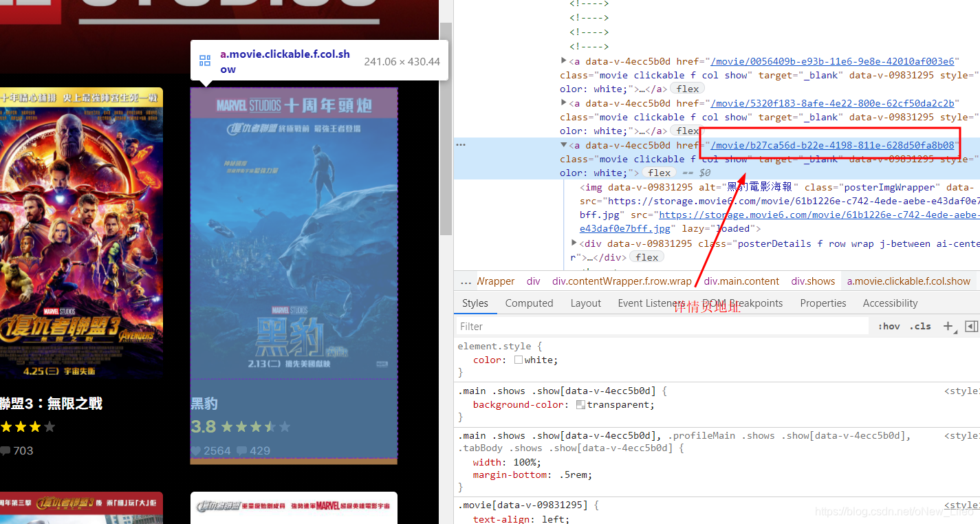
Task: Click the Black Panther 黑豹 poster image
Action: [x=294, y=232]
